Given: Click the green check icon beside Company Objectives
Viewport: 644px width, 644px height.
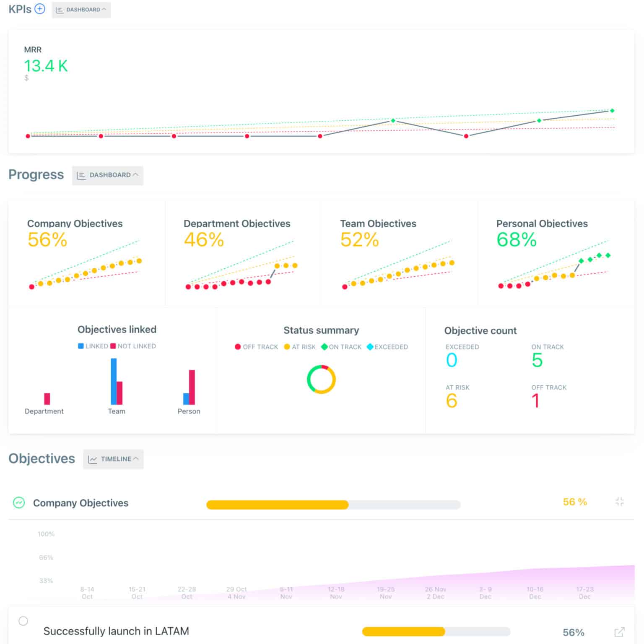Looking at the screenshot, I should [x=18, y=503].
